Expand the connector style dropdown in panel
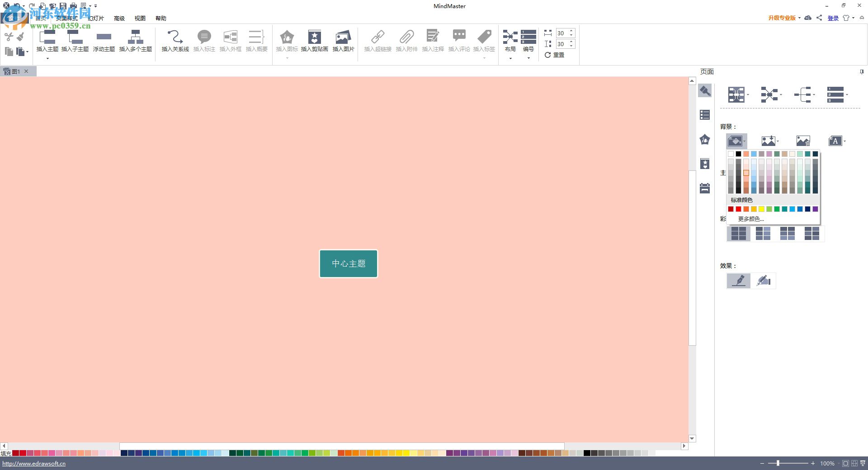Image resolution: width=868 pixels, height=470 pixels. click(781, 95)
